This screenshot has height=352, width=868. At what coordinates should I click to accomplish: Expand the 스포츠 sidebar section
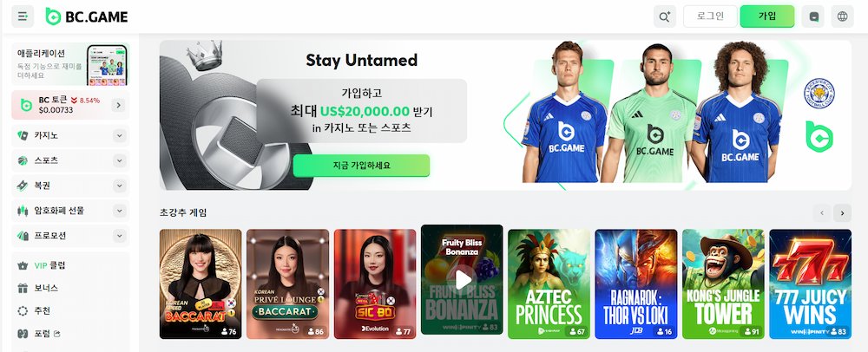click(x=120, y=160)
